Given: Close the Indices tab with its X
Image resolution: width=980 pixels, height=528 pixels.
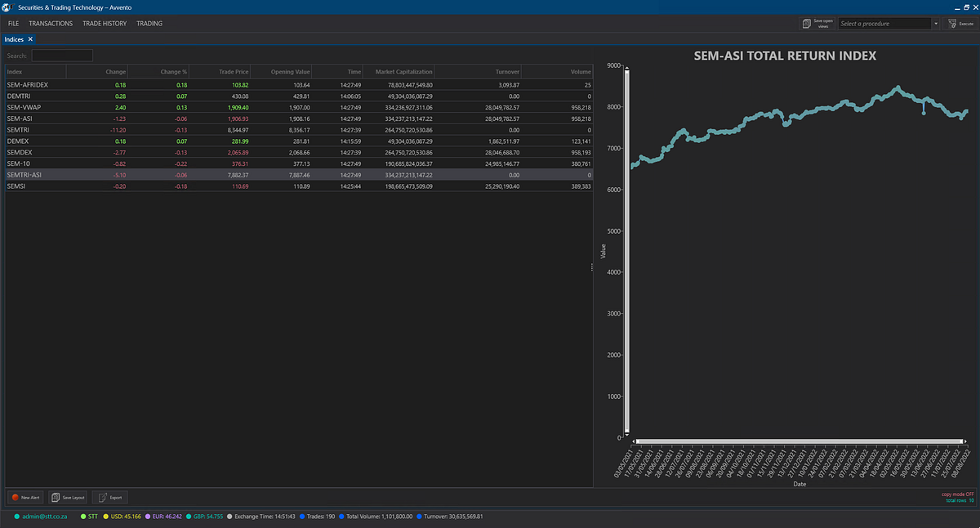Looking at the screenshot, I should pyautogui.click(x=30, y=38).
